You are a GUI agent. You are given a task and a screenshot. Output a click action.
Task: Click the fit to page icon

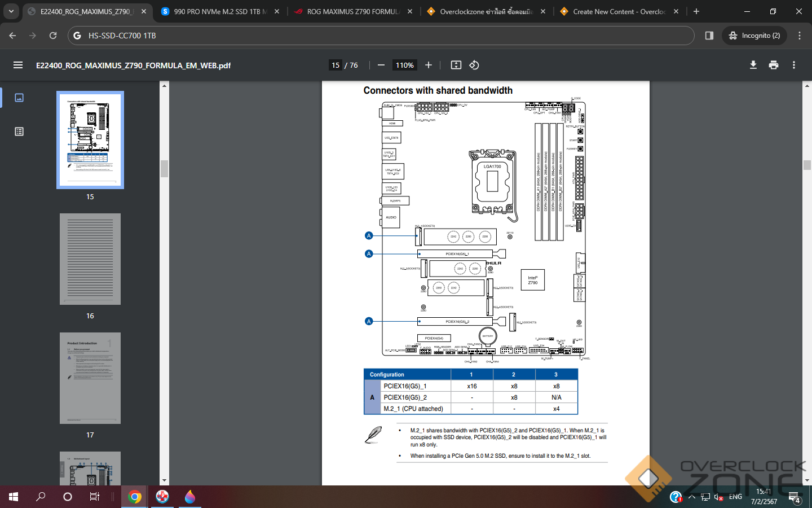pyautogui.click(x=456, y=65)
